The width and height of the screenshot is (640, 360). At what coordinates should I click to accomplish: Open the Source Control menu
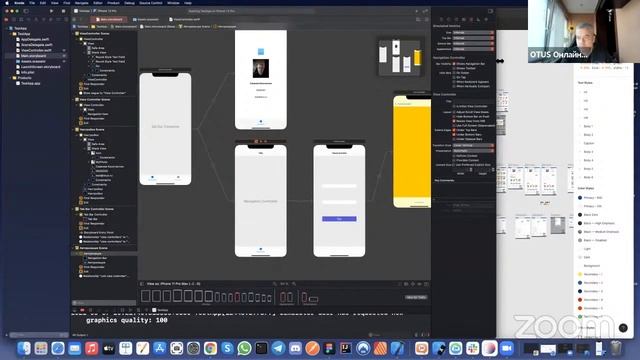tap(151, 3)
